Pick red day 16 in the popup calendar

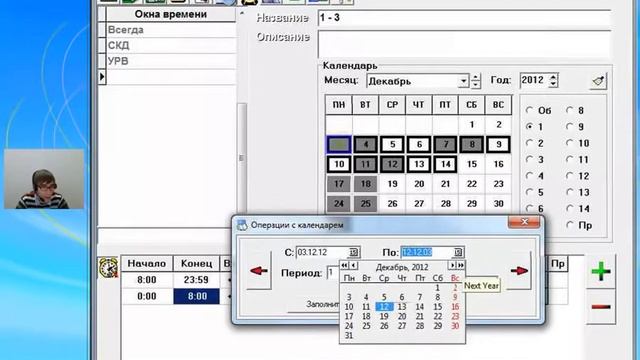click(x=455, y=307)
